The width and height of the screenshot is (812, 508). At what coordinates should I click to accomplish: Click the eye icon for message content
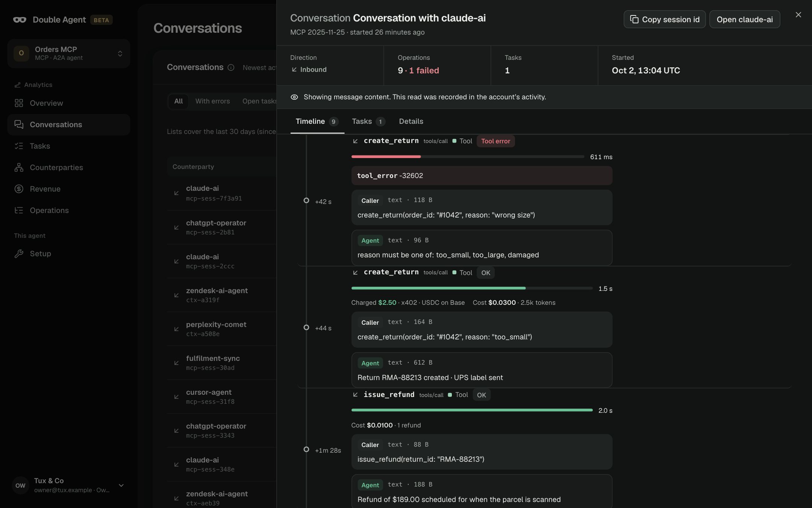pyautogui.click(x=294, y=97)
